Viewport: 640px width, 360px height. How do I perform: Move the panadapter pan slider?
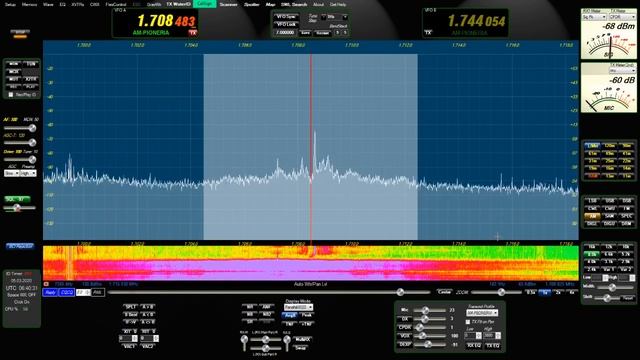269,292
